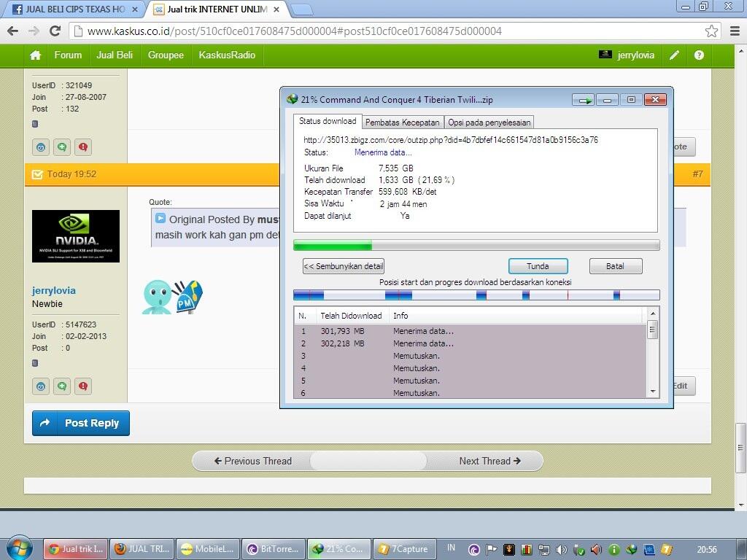Image resolution: width=747 pixels, height=560 pixels.
Task: Click red report icon under UserID 321049
Action: click(83, 147)
